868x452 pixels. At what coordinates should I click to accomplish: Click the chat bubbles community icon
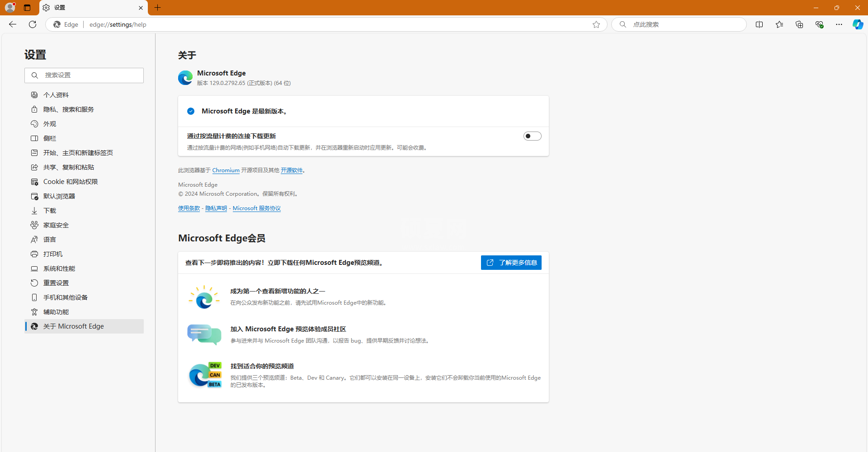coord(204,334)
